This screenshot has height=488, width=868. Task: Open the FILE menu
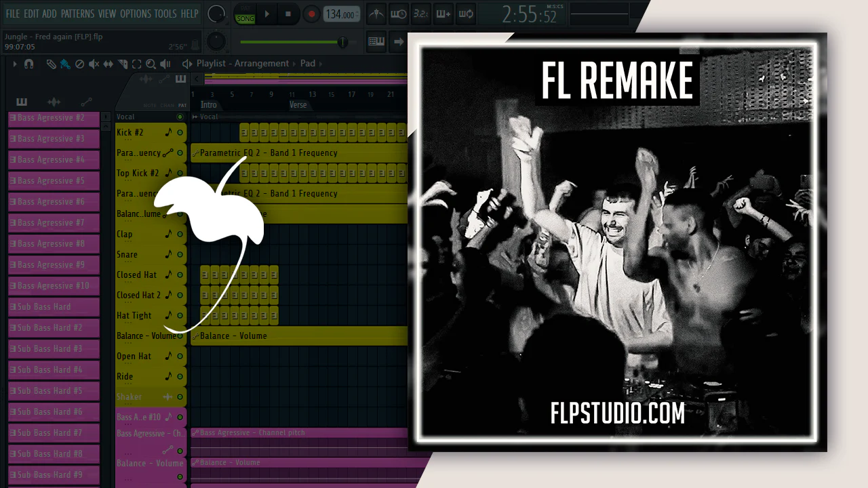click(13, 14)
